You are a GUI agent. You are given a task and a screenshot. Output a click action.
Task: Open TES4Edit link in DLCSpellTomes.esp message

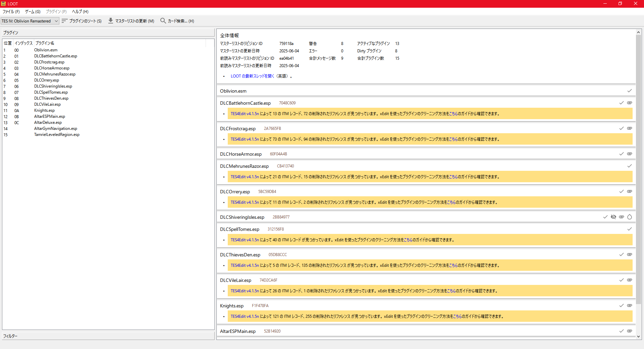pyautogui.click(x=245, y=240)
